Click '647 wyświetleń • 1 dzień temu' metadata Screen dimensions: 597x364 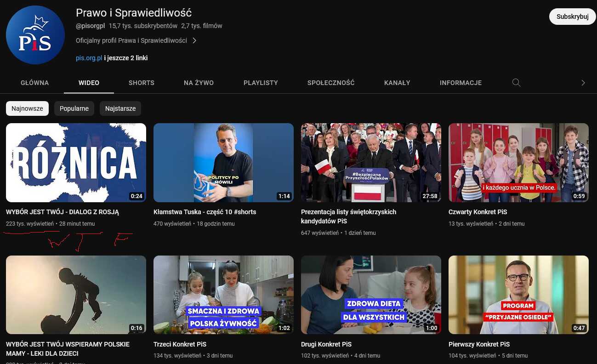(x=338, y=233)
